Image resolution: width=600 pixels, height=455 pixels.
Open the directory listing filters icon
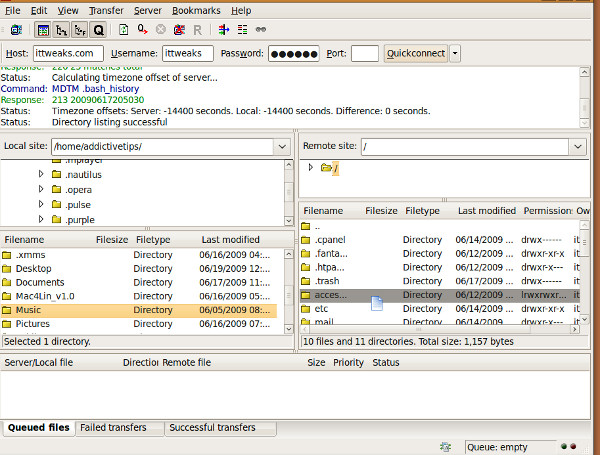coord(223,29)
